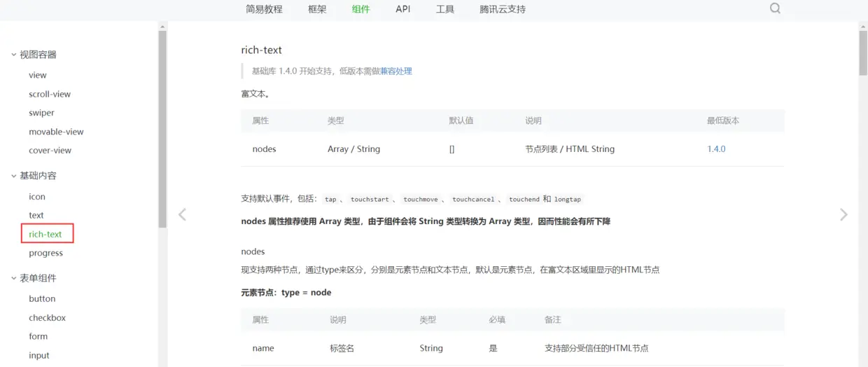Open the form component page
This screenshot has width=868, height=367.
pos(38,336)
